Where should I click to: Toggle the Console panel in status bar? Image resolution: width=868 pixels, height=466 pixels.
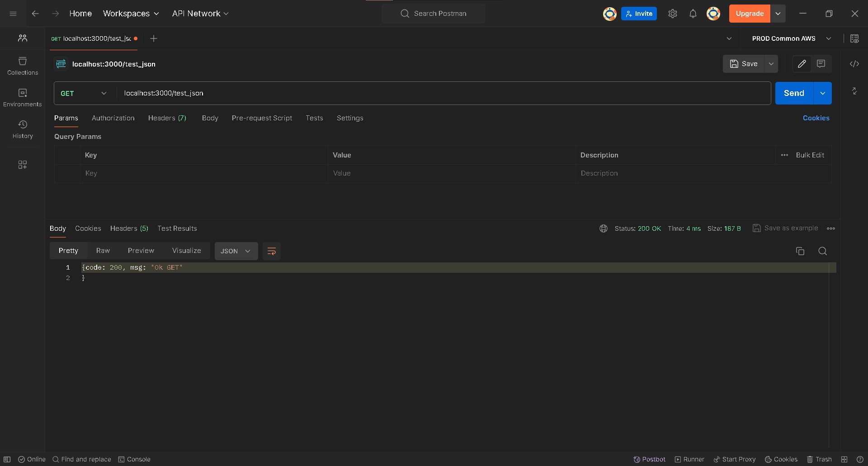point(134,459)
